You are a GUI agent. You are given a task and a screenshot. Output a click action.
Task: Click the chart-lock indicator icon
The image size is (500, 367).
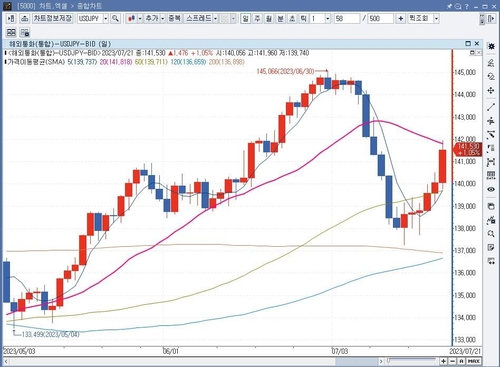[491, 220]
